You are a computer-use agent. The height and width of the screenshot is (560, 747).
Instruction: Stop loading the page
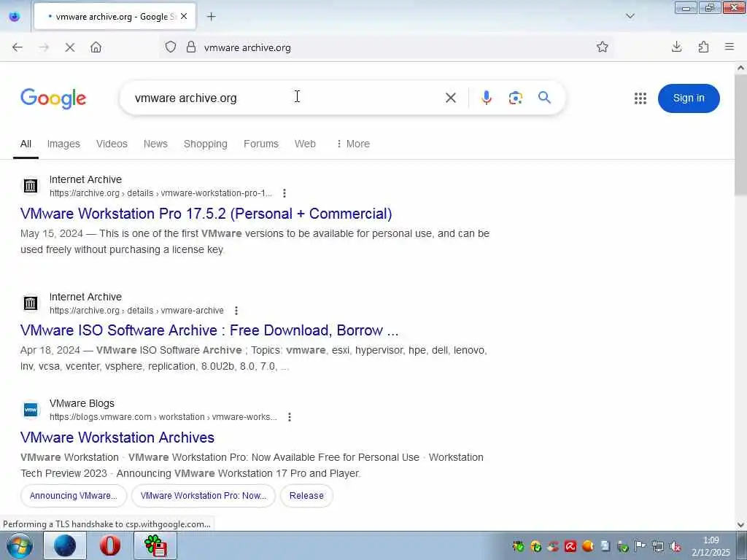point(69,47)
